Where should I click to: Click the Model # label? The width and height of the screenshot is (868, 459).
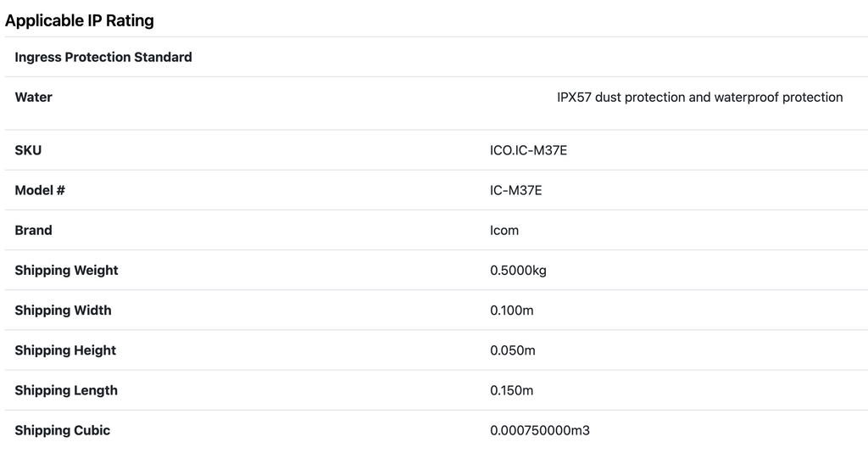(x=40, y=190)
